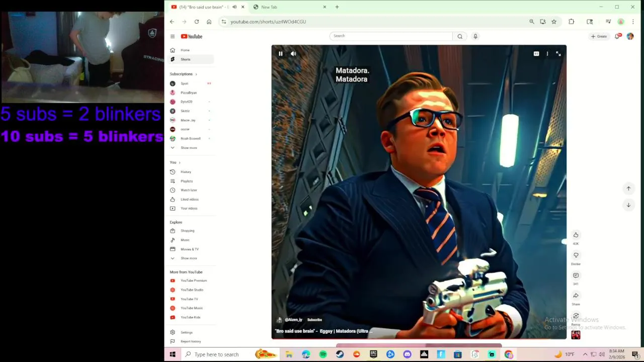Image resolution: width=644 pixels, height=362 pixels.
Task: Show hidden system tray icons chevron
Action: click(585, 354)
